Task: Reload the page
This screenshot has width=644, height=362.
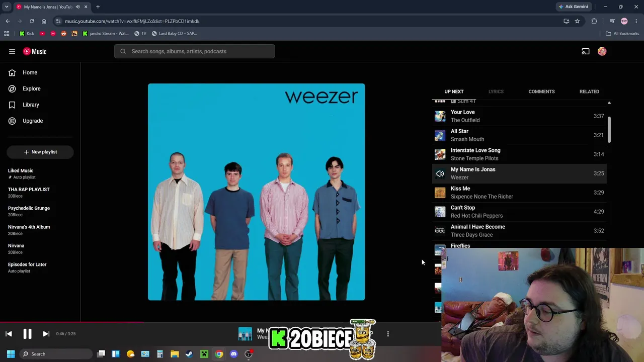Action: (32, 21)
